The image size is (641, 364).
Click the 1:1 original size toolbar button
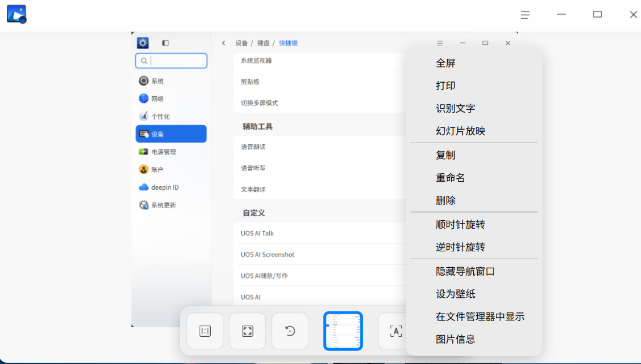click(x=205, y=331)
